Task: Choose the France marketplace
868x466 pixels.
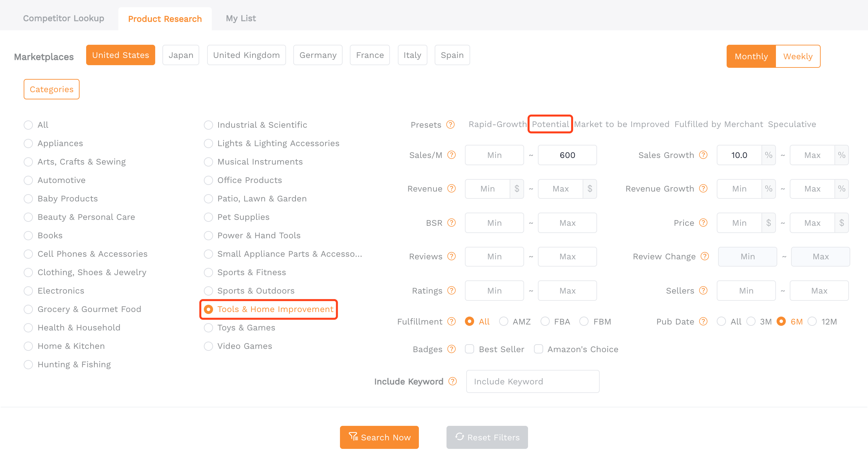Action: pyautogui.click(x=370, y=55)
